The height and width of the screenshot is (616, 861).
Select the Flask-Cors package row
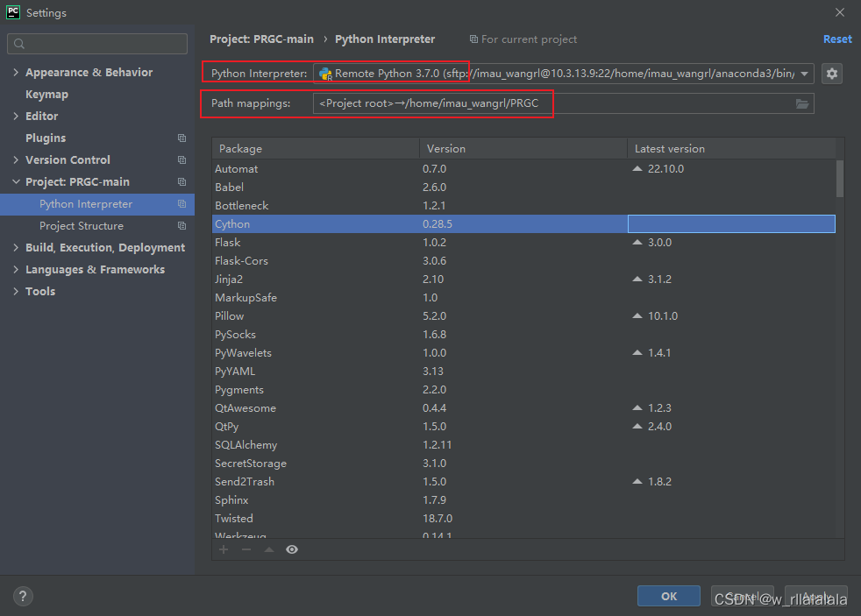(523, 261)
